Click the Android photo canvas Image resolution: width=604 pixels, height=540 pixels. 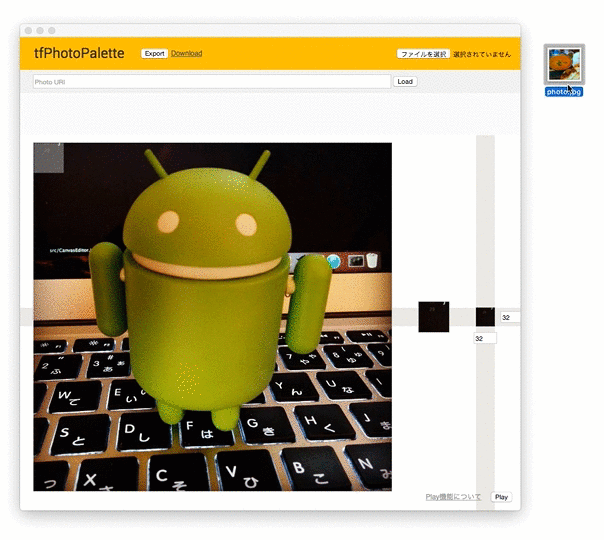click(x=213, y=317)
